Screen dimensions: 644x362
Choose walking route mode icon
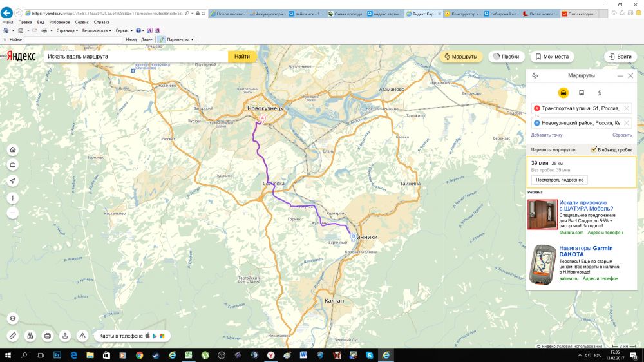coord(600,93)
